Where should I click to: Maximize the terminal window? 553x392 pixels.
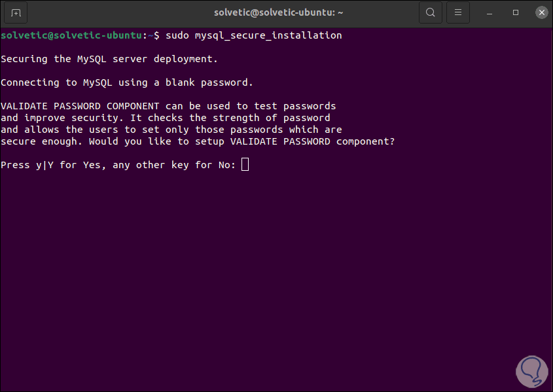[x=516, y=12]
